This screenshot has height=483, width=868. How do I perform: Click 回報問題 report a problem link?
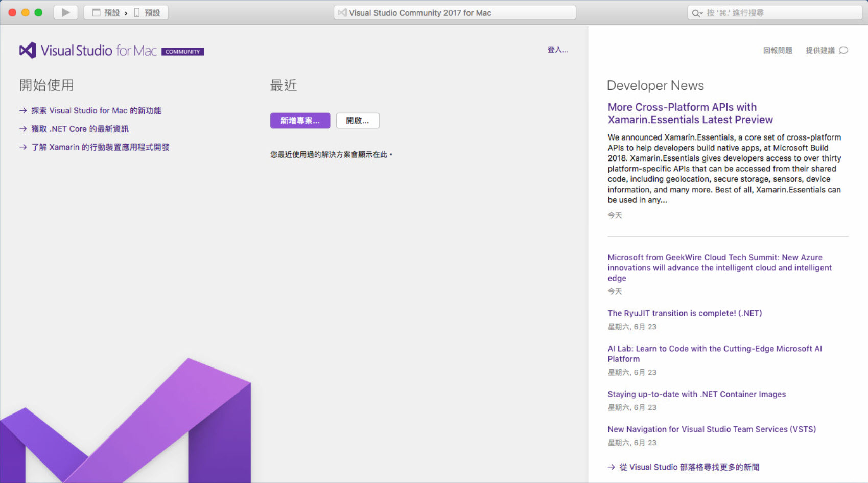point(778,50)
